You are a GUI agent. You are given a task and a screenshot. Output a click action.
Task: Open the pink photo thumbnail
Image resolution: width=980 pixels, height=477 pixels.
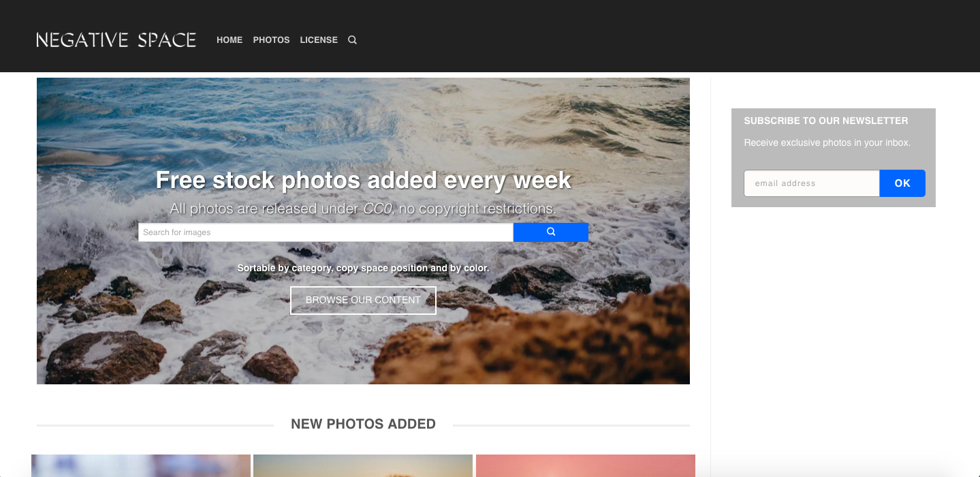point(586,466)
